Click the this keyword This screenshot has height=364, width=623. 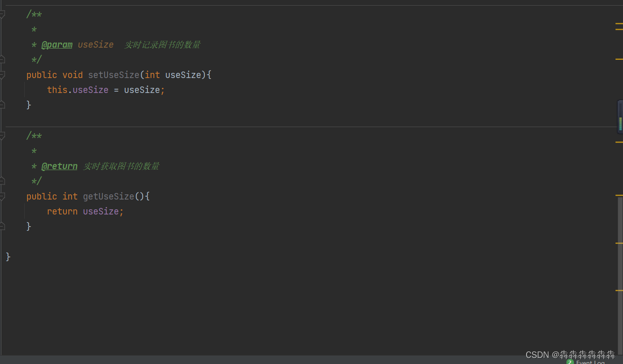click(x=57, y=90)
